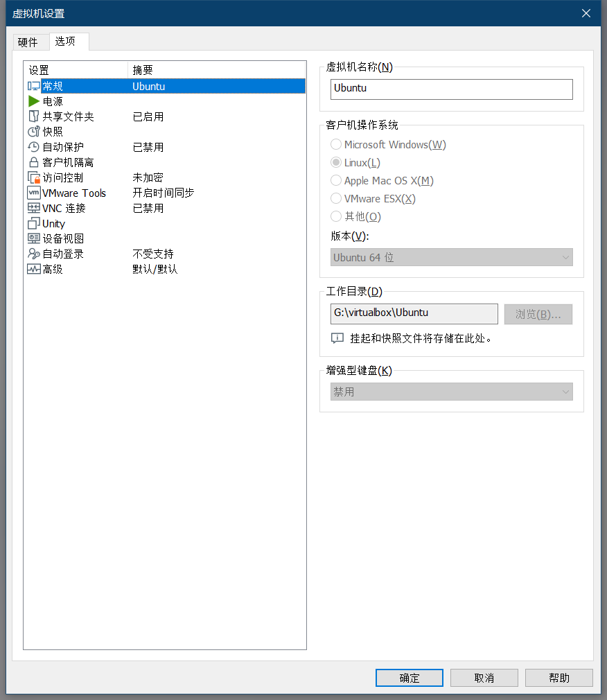
Task: Click the VMware Tools vm icon
Action: 34,193
